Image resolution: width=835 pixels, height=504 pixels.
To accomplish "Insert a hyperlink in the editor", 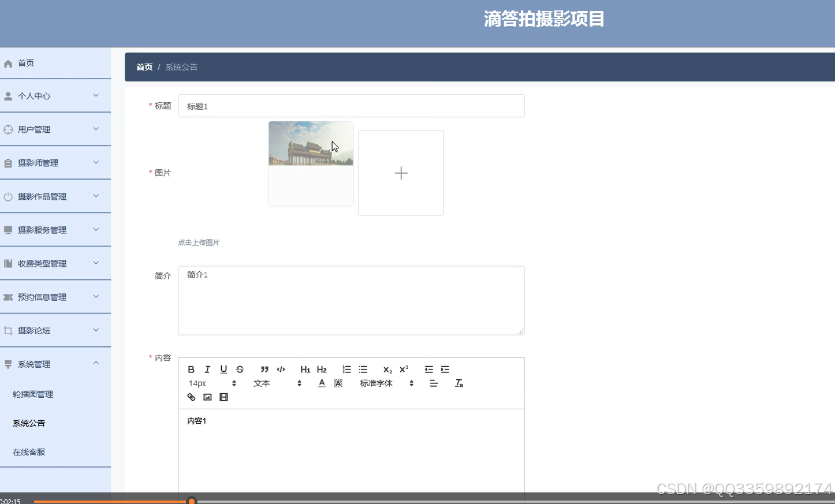I will 191,397.
